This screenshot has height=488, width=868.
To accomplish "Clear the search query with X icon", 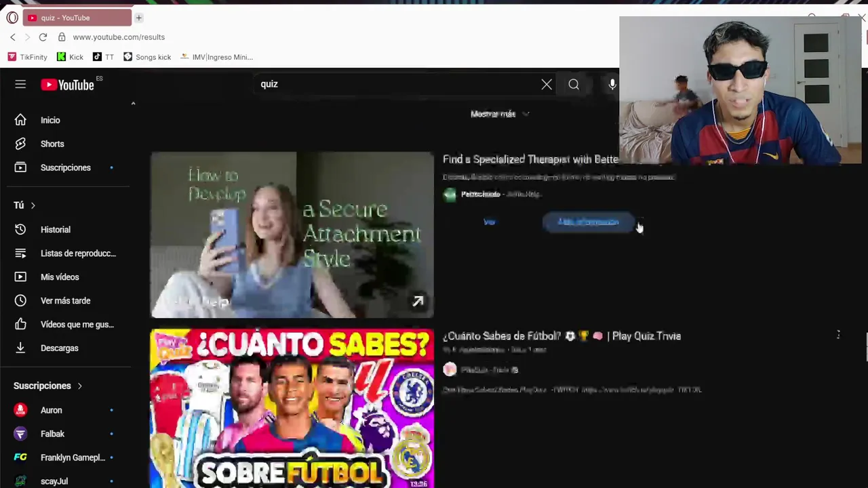I will pyautogui.click(x=547, y=84).
